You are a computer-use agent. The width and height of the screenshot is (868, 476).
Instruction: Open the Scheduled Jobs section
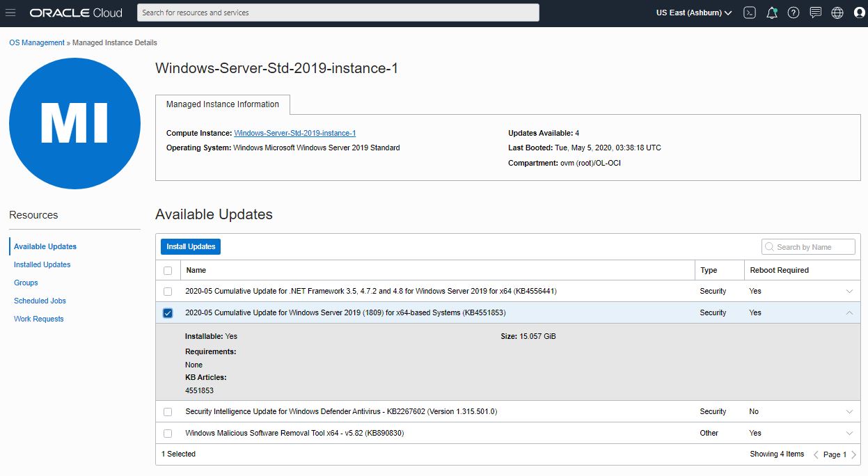click(x=40, y=301)
